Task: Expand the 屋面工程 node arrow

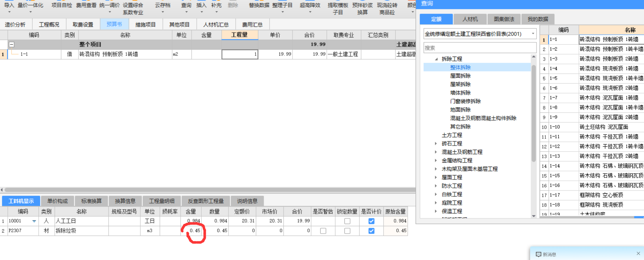Action: coord(436,177)
